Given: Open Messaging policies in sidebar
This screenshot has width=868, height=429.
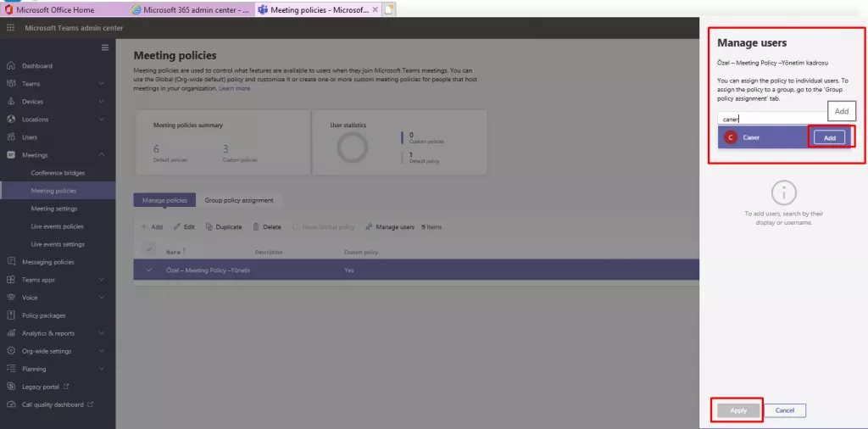Looking at the screenshot, I should pos(47,262).
